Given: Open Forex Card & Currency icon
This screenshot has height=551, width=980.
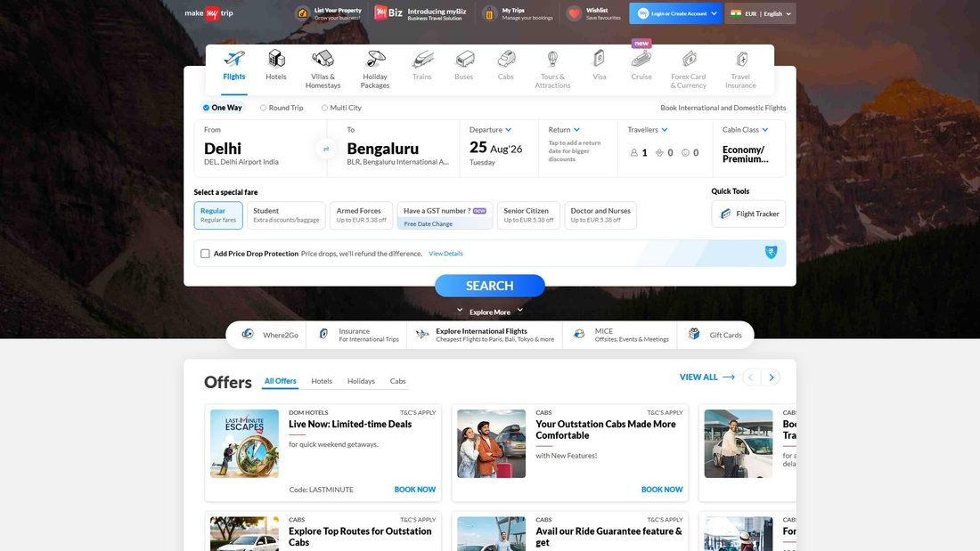Looking at the screenshot, I should (689, 59).
